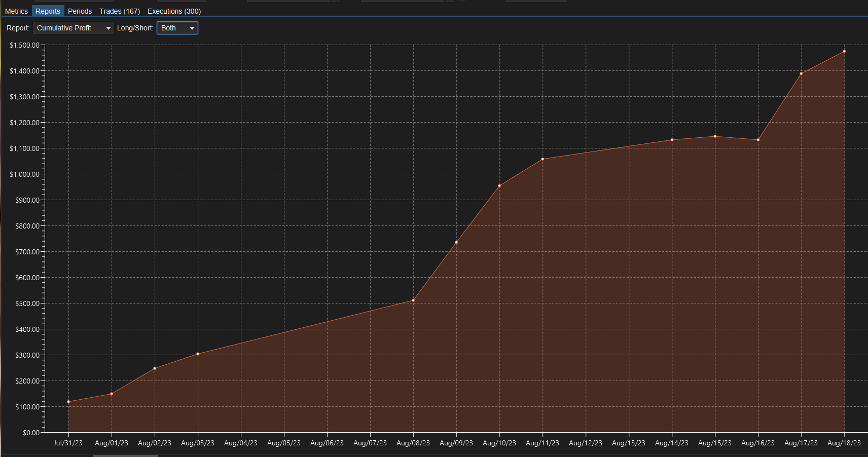View the Executions (300) tab
868x457 pixels.
coord(174,11)
